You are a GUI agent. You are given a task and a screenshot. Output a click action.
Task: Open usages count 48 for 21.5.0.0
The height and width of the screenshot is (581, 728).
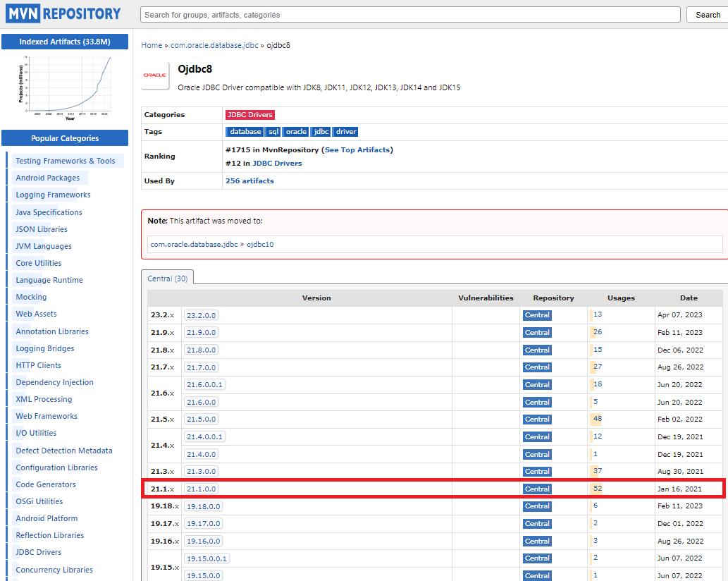pos(598,419)
